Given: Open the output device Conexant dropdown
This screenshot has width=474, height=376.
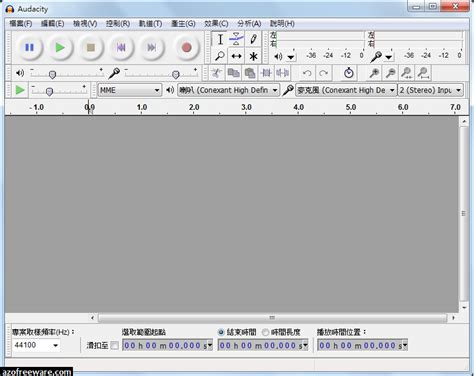Looking at the screenshot, I should click(228, 90).
